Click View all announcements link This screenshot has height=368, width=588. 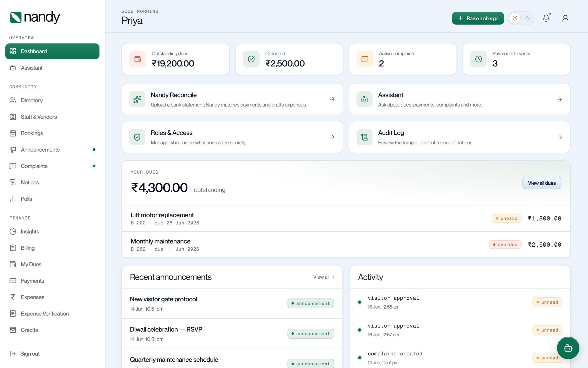pyautogui.click(x=323, y=277)
